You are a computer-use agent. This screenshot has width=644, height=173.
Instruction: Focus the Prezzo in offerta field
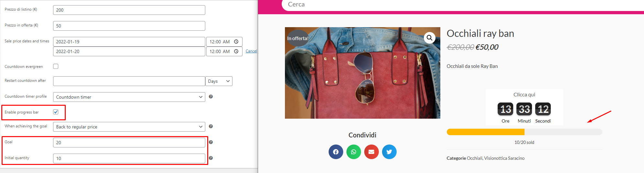pyautogui.click(x=129, y=26)
